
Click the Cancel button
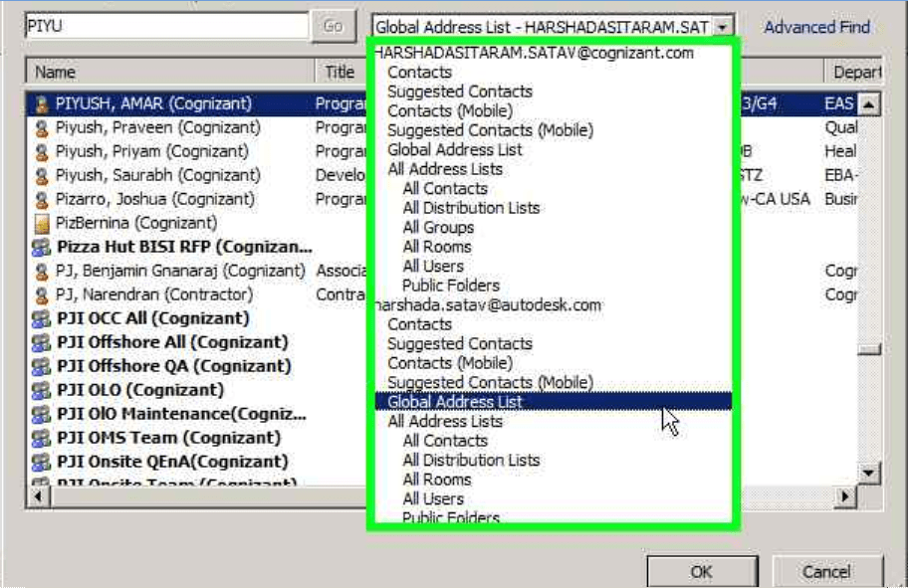click(829, 571)
